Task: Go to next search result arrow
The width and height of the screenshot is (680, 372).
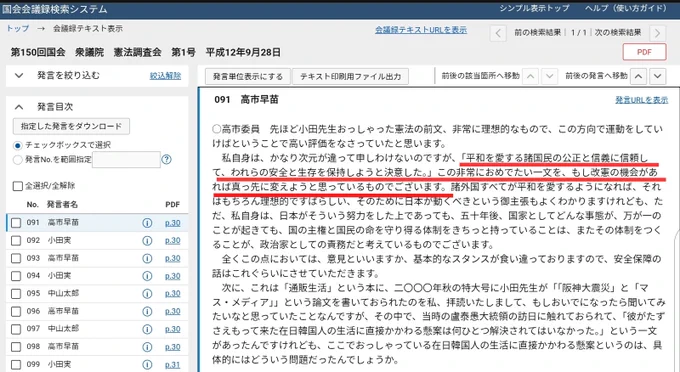Action: coord(657,33)
